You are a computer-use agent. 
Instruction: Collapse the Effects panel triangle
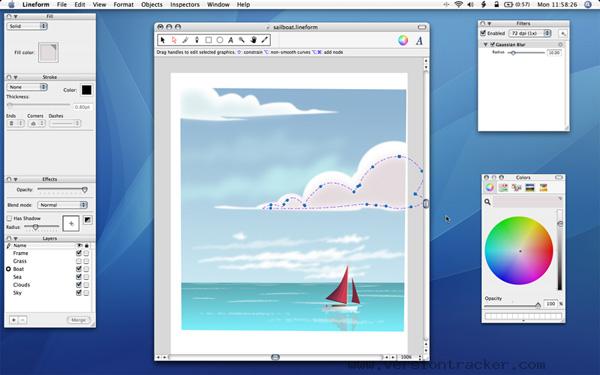(16, 179)
